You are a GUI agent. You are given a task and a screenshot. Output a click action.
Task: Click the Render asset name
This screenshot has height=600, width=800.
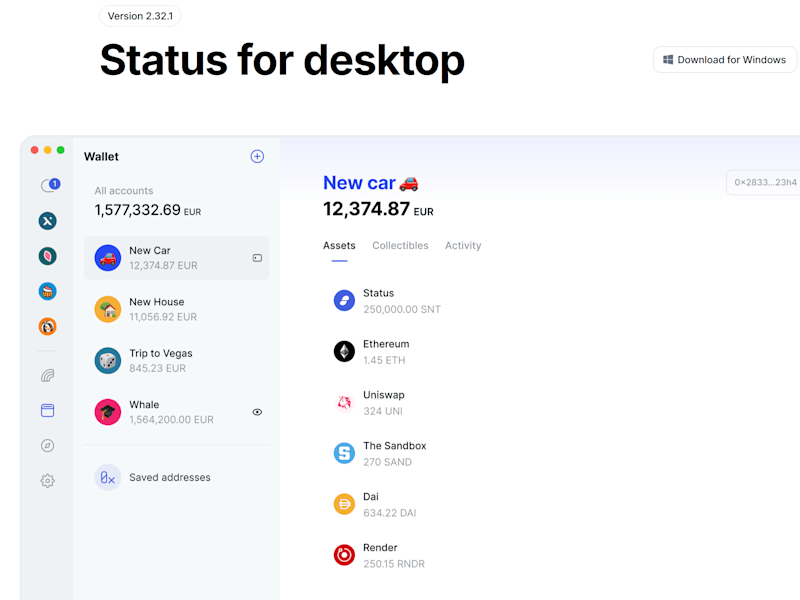tap(380, 547)
